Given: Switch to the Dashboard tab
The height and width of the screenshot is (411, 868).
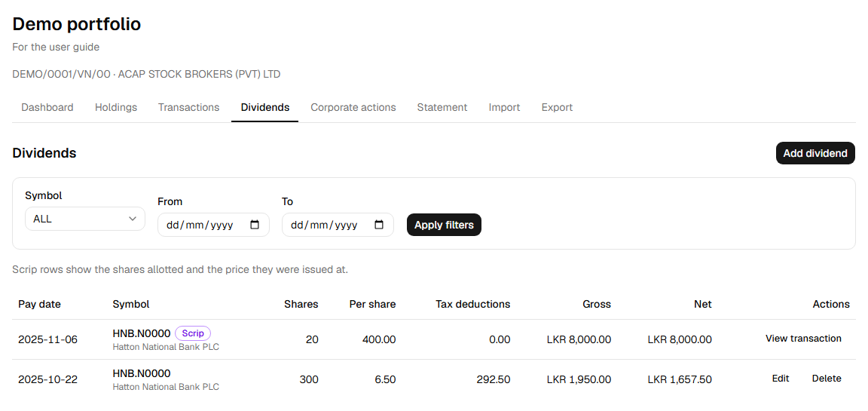Looking at the screenshot, I should 47,107.
